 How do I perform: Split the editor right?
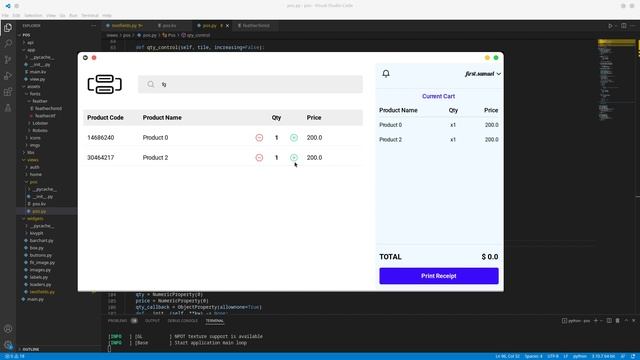pyautogui.click(x=624, y=26)
